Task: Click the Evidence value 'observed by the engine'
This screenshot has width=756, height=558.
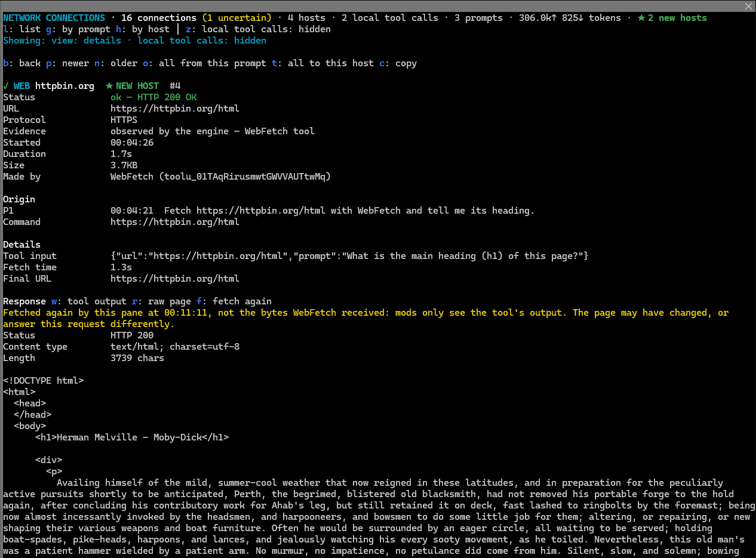Action: click(x=169, y=131)
